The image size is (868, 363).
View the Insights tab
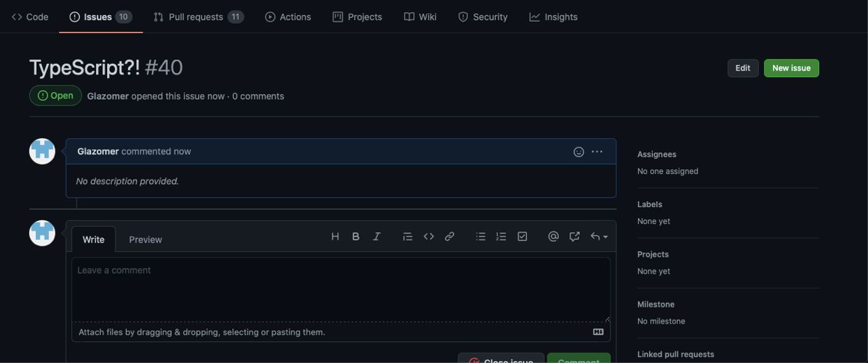click(x=553, y=17)
